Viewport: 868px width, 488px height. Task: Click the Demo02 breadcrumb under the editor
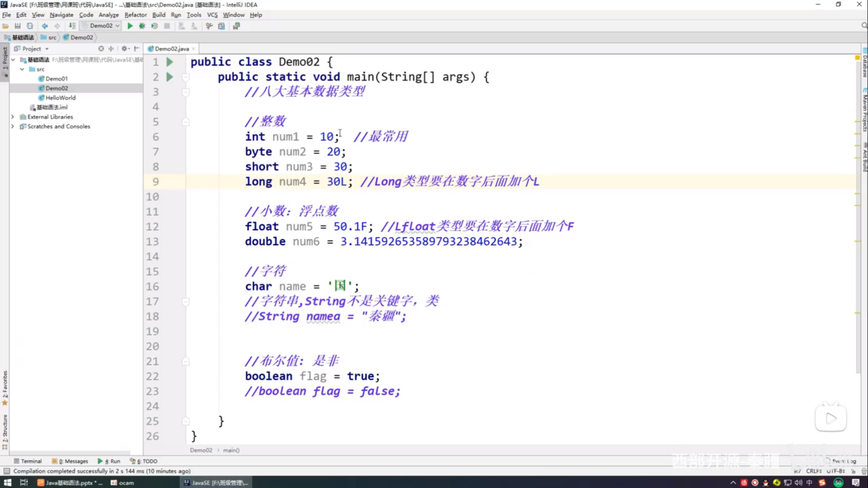tap(201, 450)
